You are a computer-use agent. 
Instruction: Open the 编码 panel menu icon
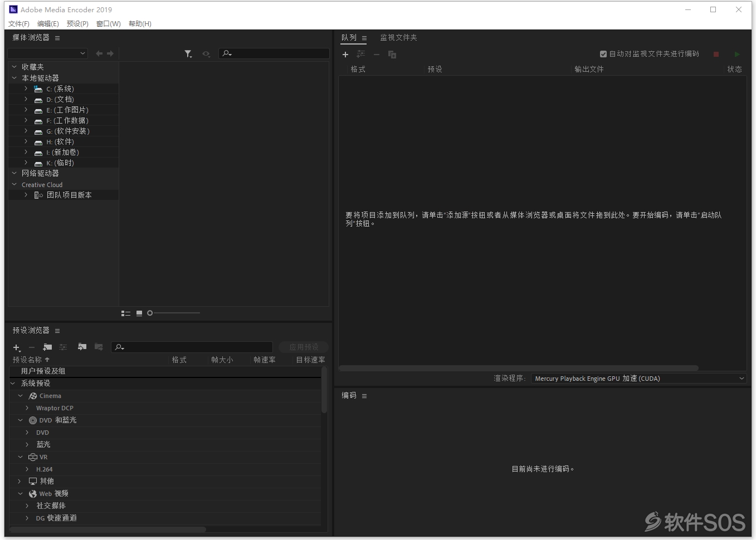click(364, 396)
